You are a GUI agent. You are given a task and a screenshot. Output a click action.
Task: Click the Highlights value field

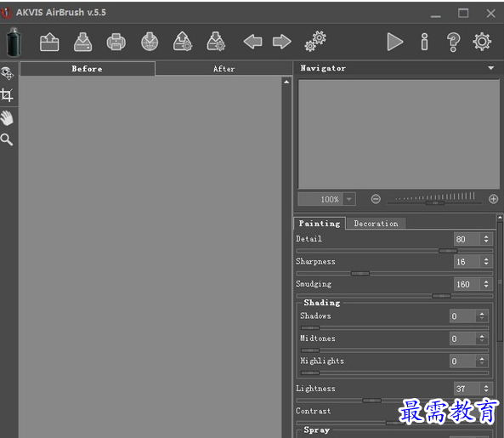463,361
